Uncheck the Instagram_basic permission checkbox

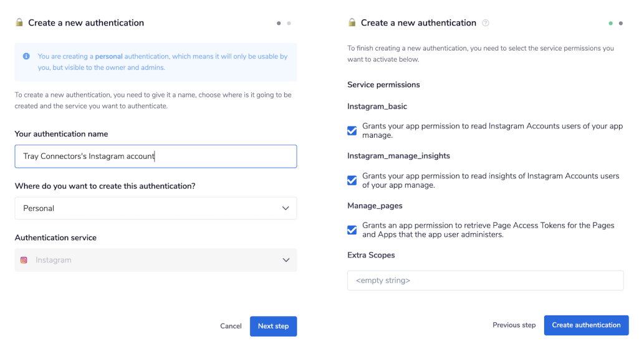352,130
